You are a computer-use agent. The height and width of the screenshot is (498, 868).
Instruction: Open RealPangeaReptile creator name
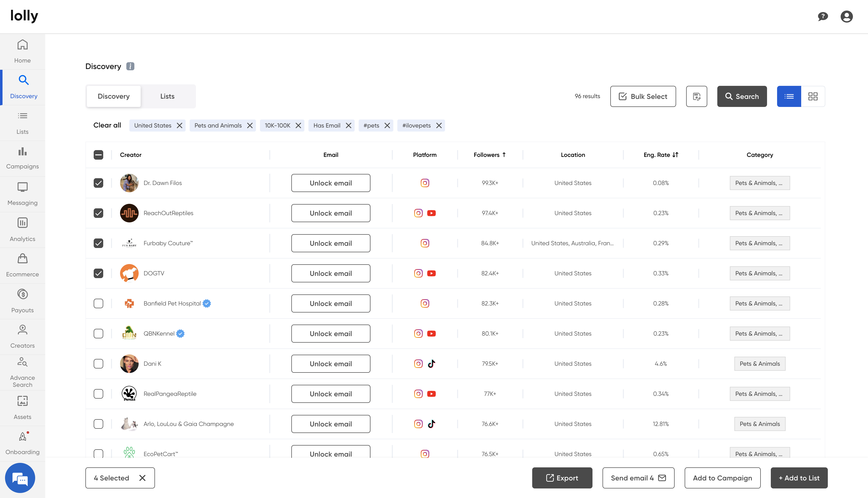pyautogui.click(x=170, y=394)
